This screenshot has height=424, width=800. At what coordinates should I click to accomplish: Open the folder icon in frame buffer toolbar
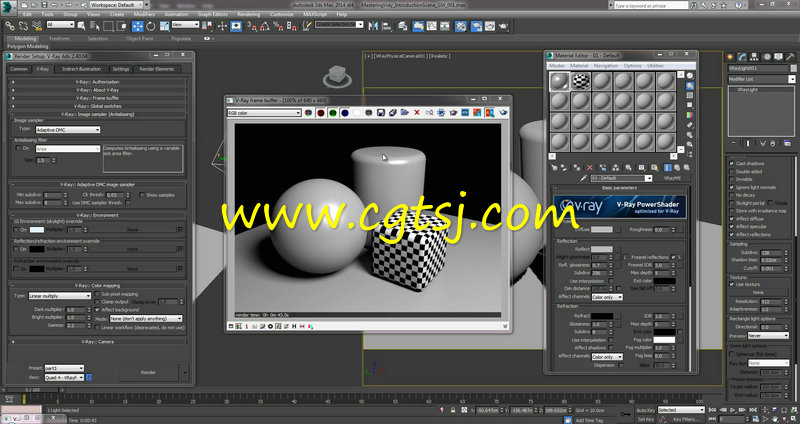pyautogui.click(x=405, y=113)
